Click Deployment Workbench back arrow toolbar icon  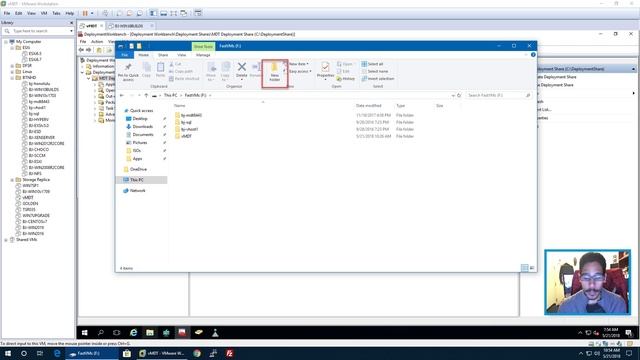81,50
